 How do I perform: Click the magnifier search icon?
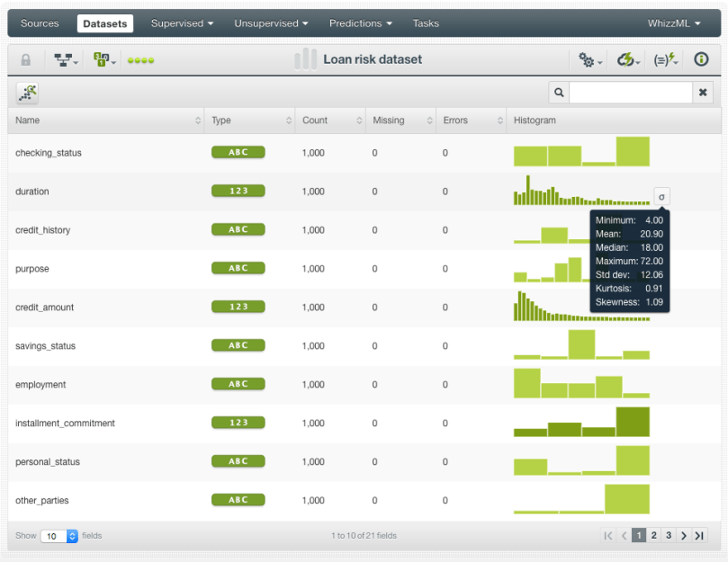pos(559,93)
